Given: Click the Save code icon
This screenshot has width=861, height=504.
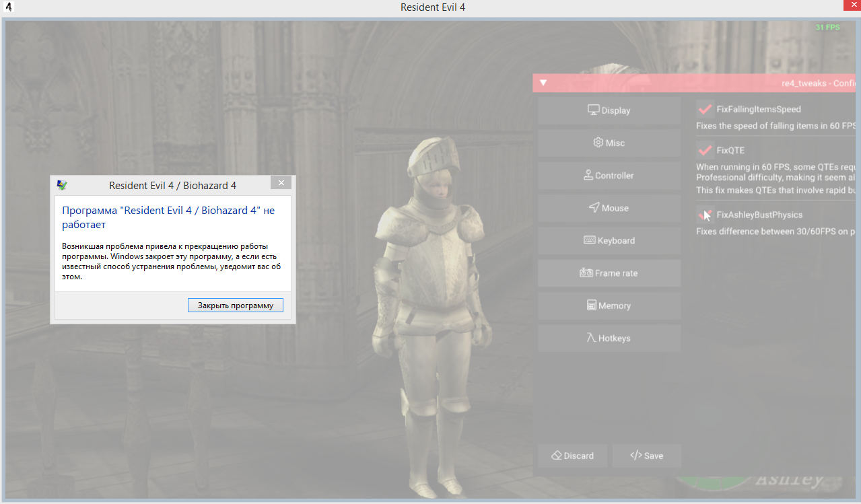Looking at the screenshot, I should 635,456.
